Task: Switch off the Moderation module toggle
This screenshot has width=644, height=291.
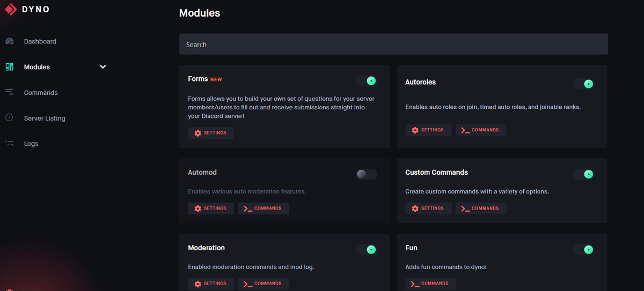Action: [x=367, y=250]
